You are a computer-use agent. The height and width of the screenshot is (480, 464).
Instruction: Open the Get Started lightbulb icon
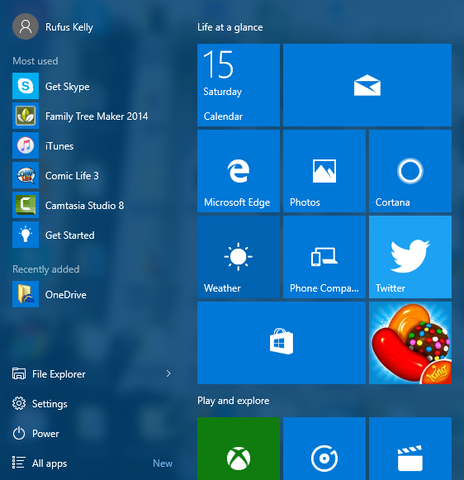pos(25,235)
